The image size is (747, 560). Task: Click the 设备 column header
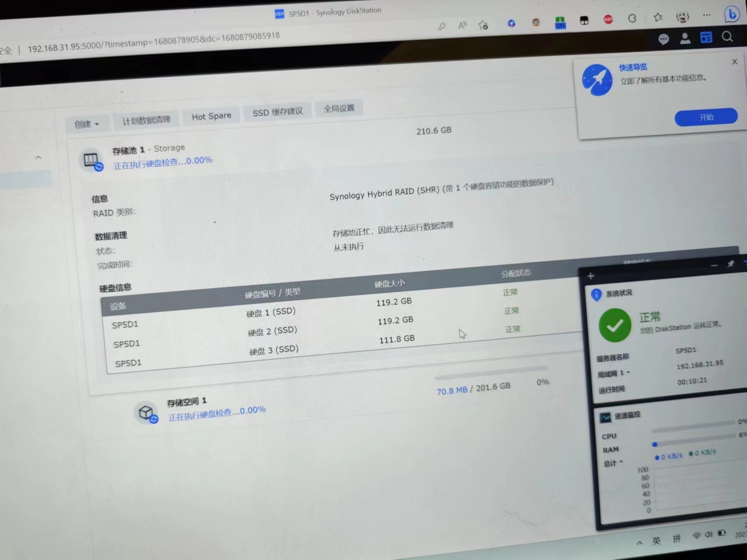118,306
